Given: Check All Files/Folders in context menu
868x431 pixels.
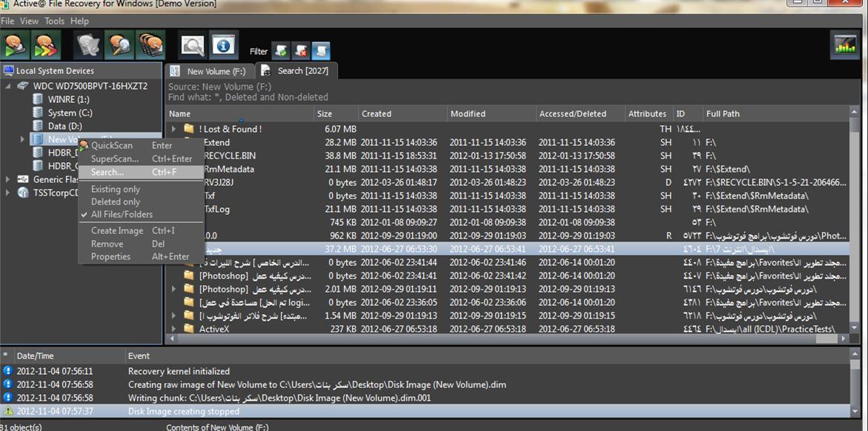Looking at the screenshot, I should tap(122, 215).
